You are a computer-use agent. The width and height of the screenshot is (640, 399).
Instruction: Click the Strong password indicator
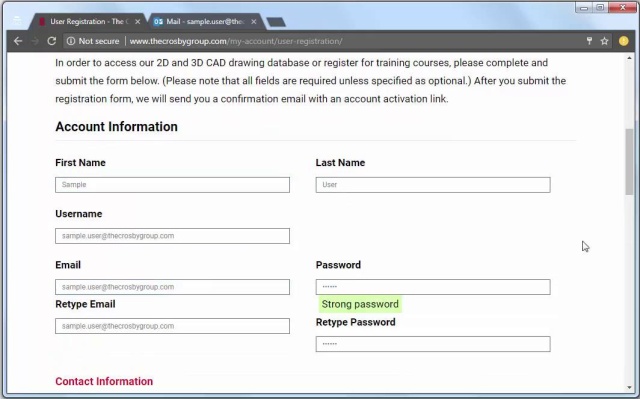tap(360, 304)
